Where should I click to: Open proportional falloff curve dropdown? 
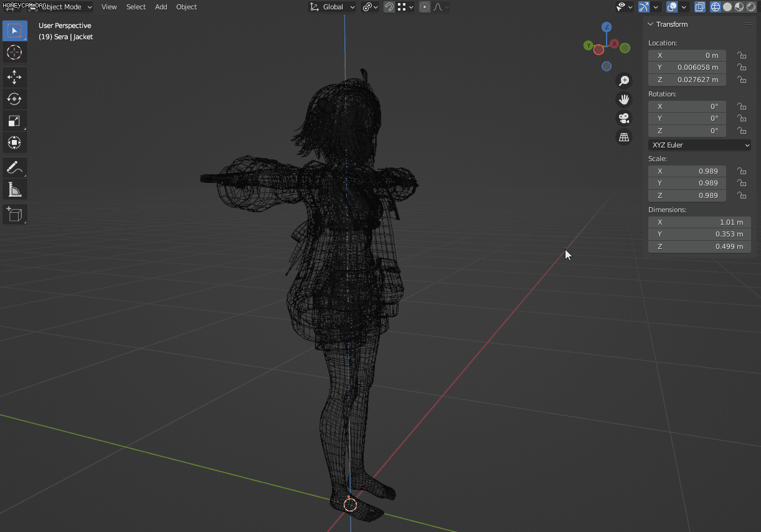(441, 7)
